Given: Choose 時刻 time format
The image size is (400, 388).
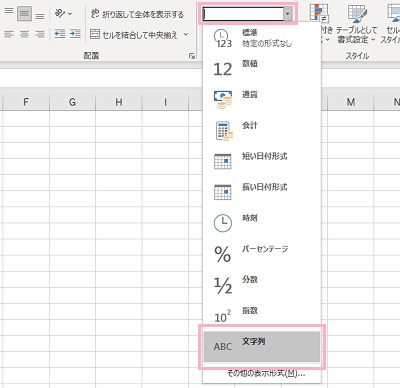Looking at the screenshot, I should [262, 223].
